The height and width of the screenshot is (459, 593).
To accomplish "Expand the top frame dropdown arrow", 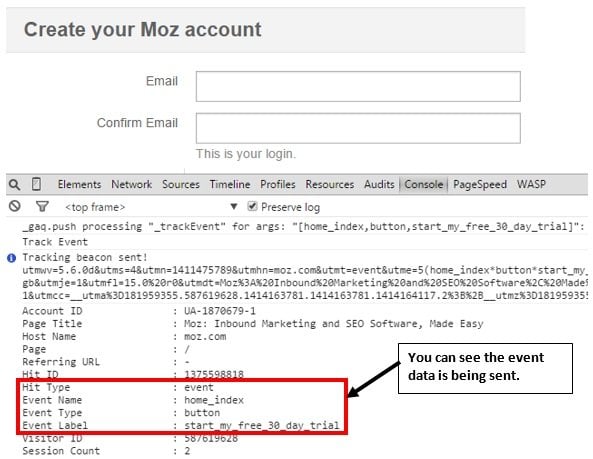I will tap(234, 206).
